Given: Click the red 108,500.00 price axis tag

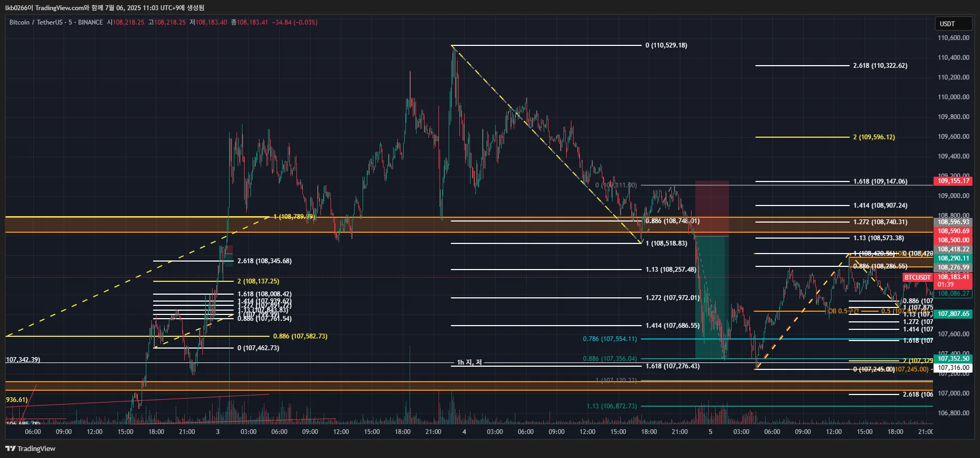Looking at the screenshot, I should coord(953,240).
